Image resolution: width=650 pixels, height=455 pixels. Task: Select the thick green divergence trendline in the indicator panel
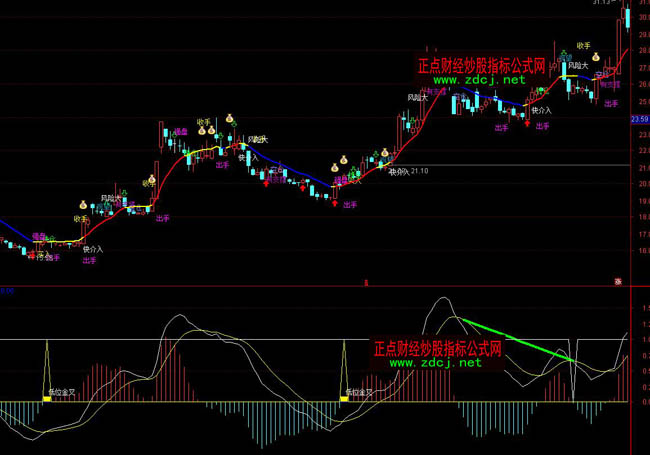[x=516, y=340]
